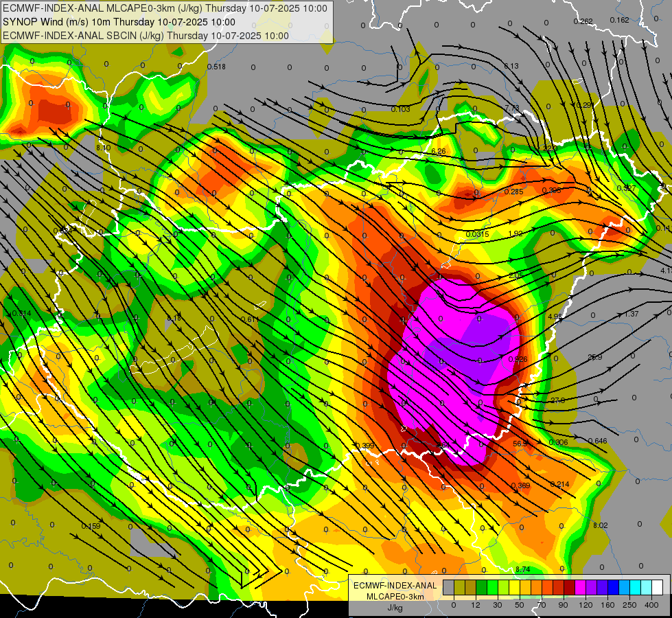Click the '400' legend tick label
672x618 pixels.
[651, 605]
